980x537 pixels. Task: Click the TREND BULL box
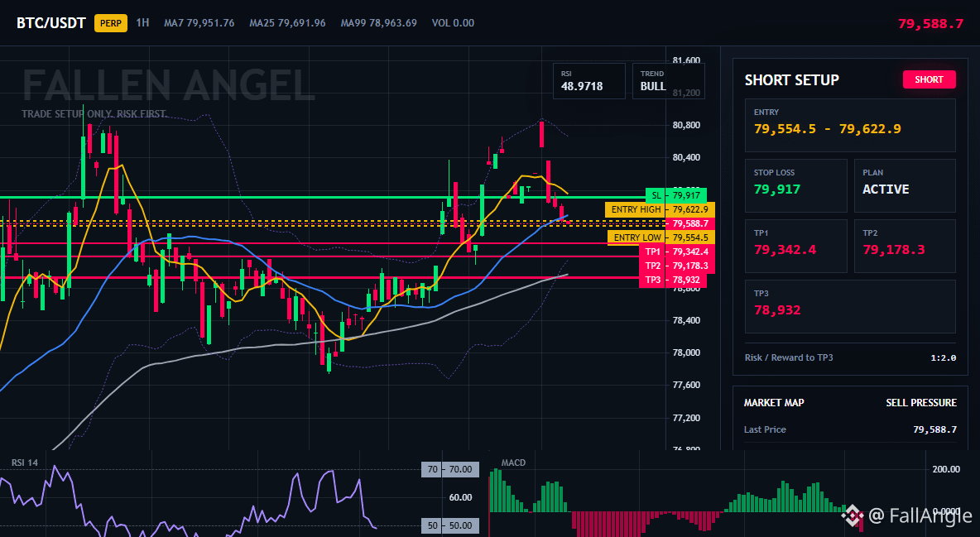(x=668, y=80)
